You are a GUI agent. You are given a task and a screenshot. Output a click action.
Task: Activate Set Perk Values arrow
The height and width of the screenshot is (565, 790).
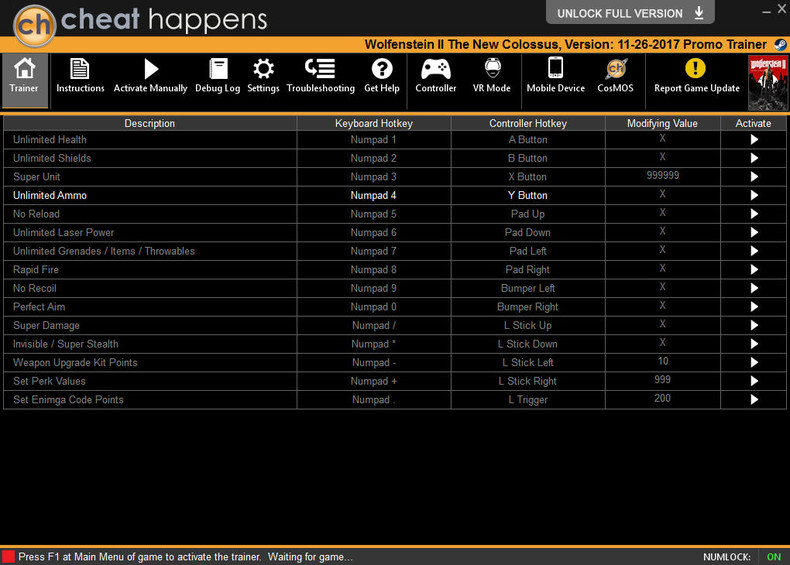(x=754, y=381)
